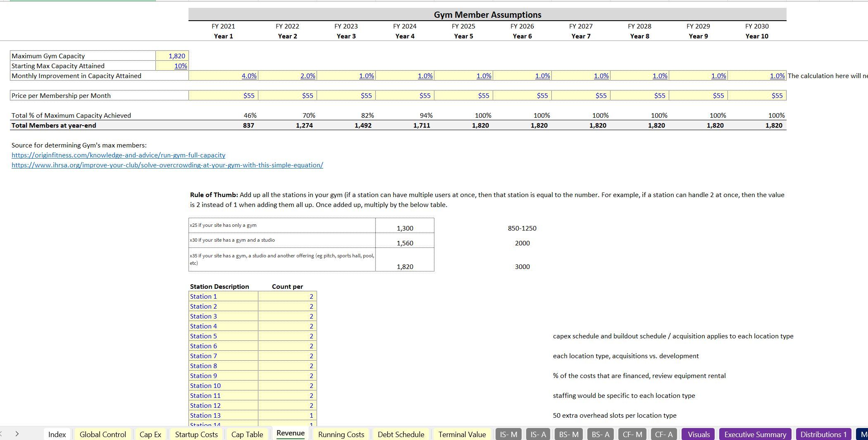Follow the originfitness.com gym capacity link
868x440 pixels.
pyautogui.click(x=119, y=155)
